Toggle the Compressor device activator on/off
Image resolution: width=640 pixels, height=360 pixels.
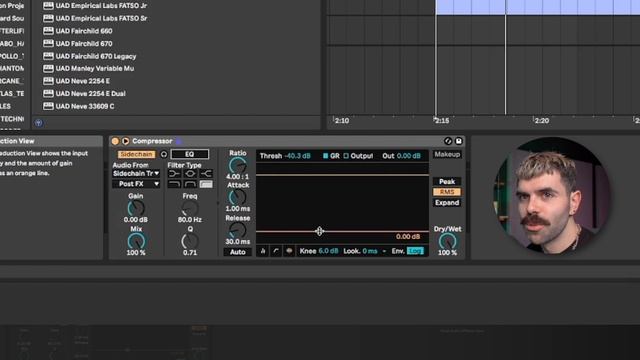click(115, 141)
